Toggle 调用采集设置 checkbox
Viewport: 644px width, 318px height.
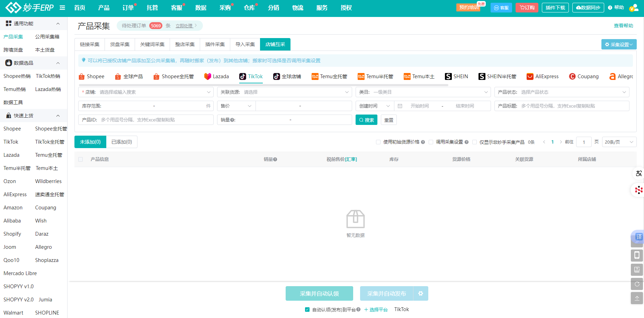431,142
